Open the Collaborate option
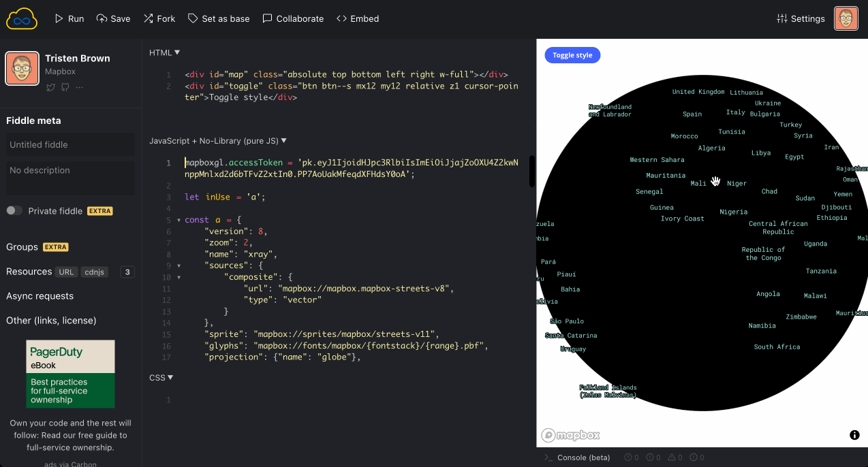868x467 pixels. [293, 18]
